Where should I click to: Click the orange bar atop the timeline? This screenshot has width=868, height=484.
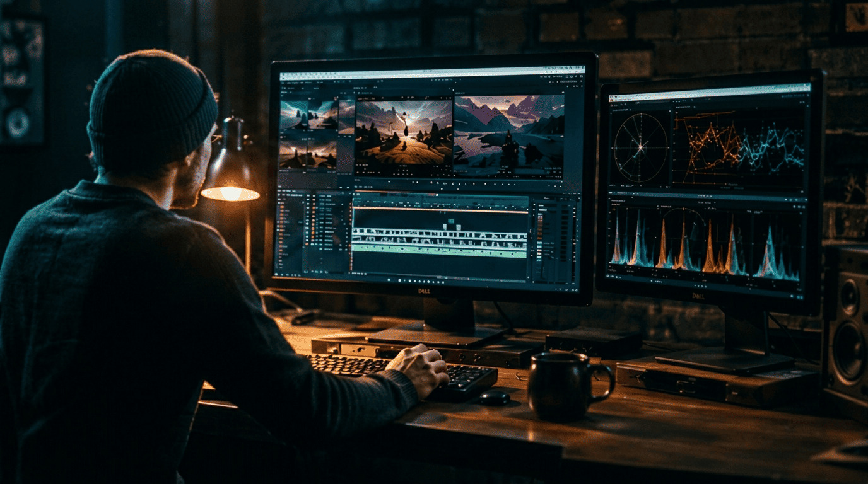[440, 209]
